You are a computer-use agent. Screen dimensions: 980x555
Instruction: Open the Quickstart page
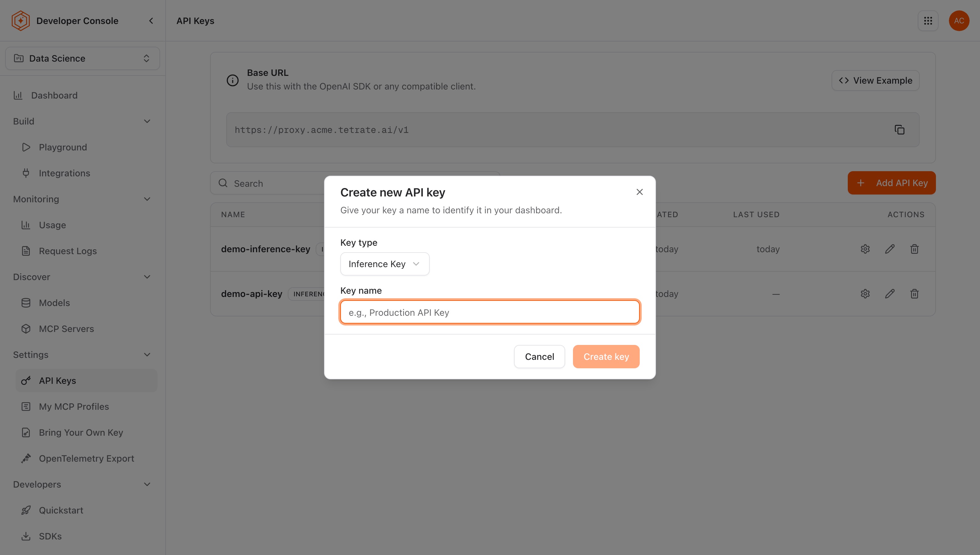point(86,510)
